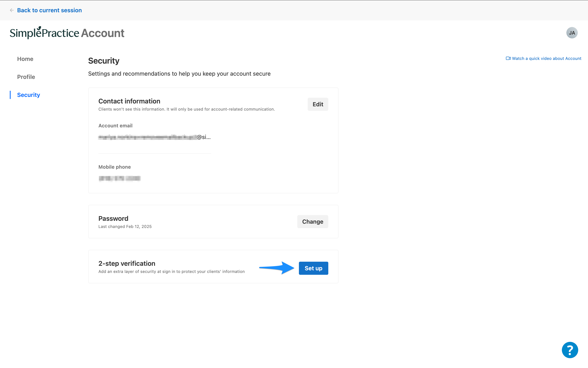588x368 pixels.
Task: Open the help question mark bubble
Action: (570, 350)
